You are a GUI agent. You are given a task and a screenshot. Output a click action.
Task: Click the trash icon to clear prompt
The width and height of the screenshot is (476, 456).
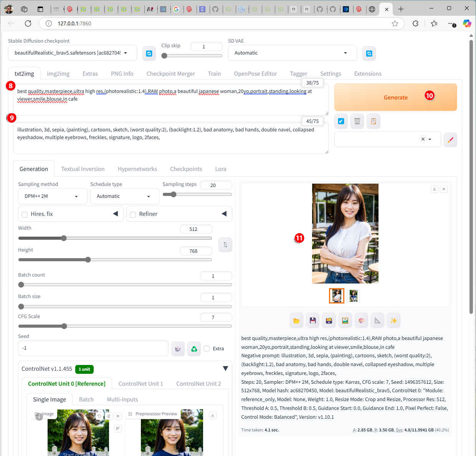click(357, 121)
